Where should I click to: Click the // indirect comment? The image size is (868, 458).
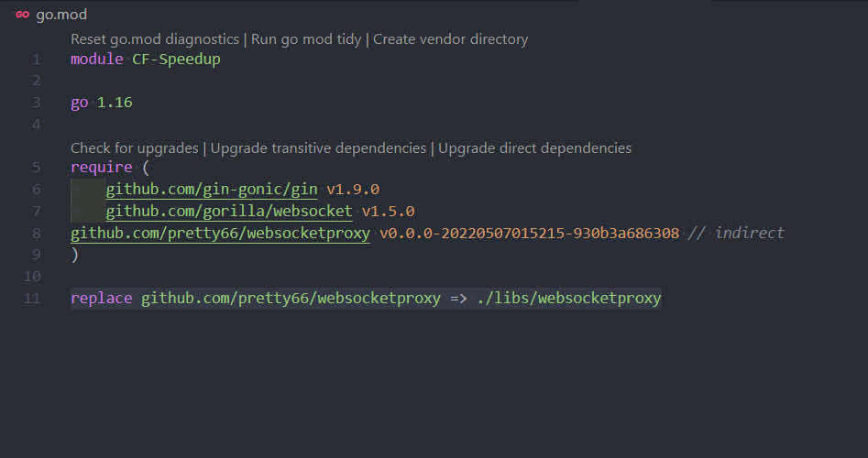tap(736, 234)
